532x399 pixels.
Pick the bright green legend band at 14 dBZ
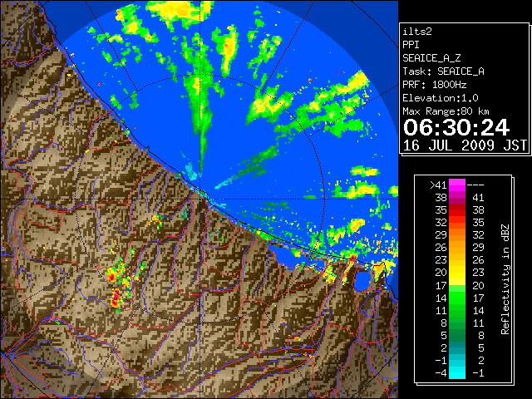tap(457, 298)
